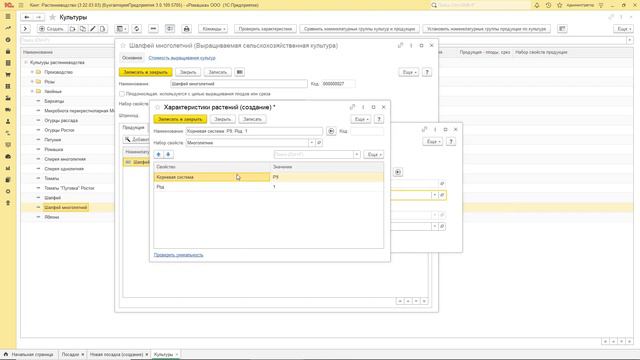Switch to Начальная страница tab
640x360 pixels.
click(x=29, y=354)
